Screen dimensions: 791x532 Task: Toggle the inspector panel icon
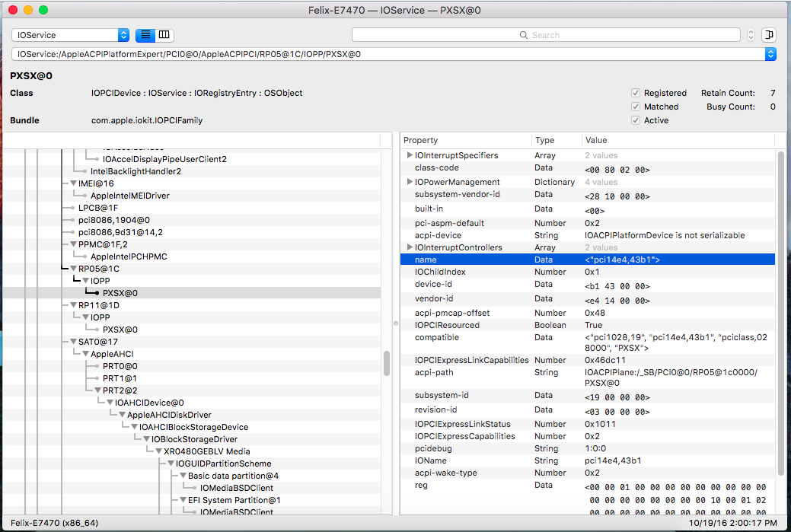point(769,35)
